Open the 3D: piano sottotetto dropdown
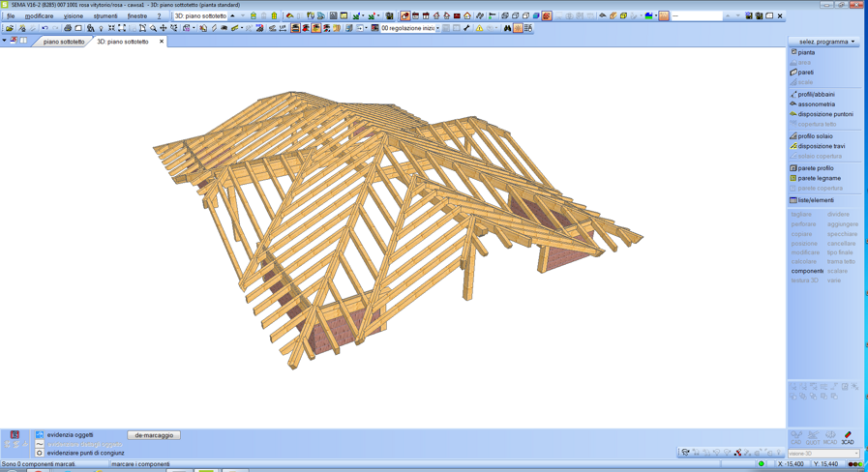 tap(201, 16)
